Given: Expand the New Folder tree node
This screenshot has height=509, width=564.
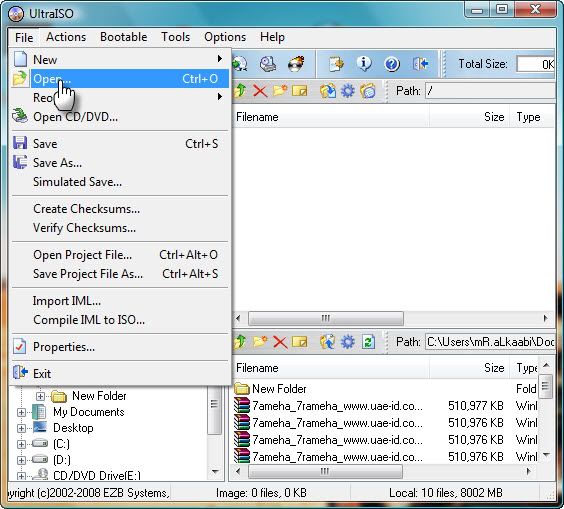Looking at the screenshot, I should pyautogui.click(x=40, y=396).
